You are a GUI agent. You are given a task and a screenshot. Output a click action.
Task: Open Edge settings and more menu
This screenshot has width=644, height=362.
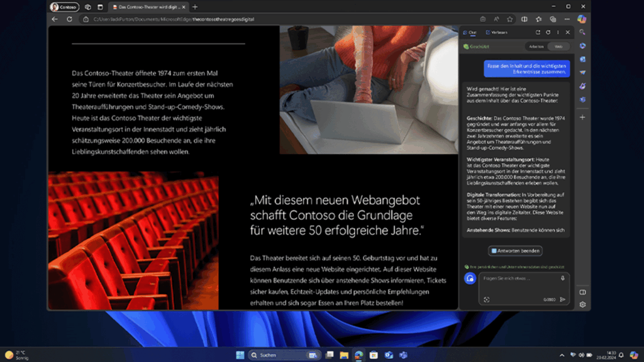click(567, 19)
